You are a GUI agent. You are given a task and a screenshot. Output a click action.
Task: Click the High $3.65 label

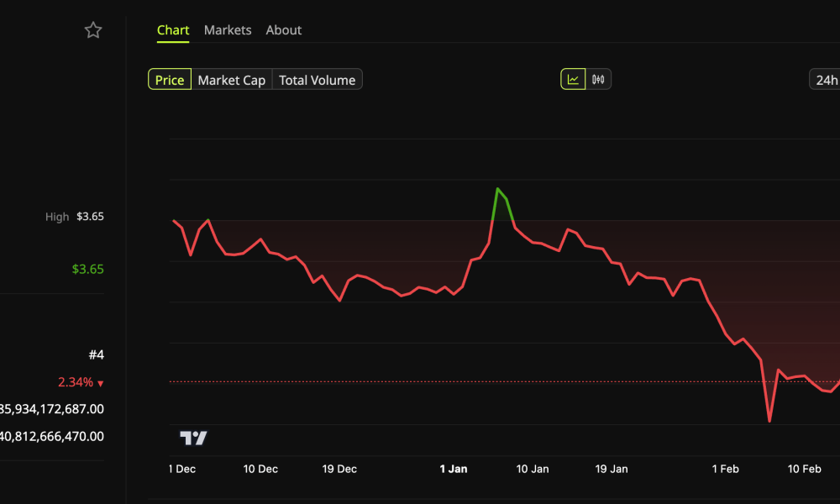(x=75, y=216)
